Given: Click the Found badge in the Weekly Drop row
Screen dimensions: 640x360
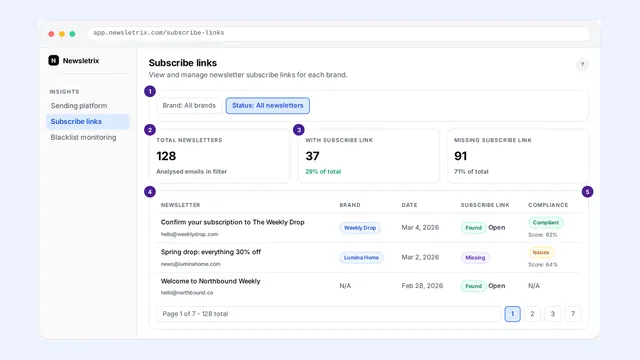Looking at the screenshot, I should (x=473, y=228).
